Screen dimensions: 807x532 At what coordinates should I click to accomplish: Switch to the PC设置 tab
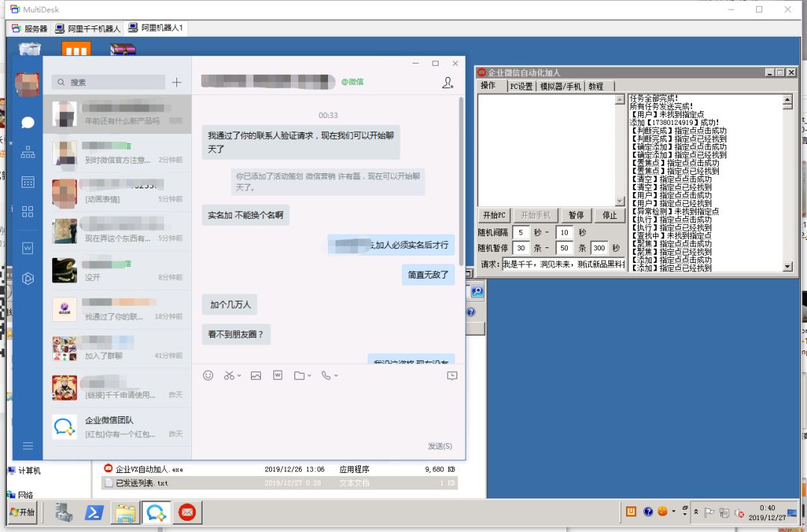[x=522, y=87]
